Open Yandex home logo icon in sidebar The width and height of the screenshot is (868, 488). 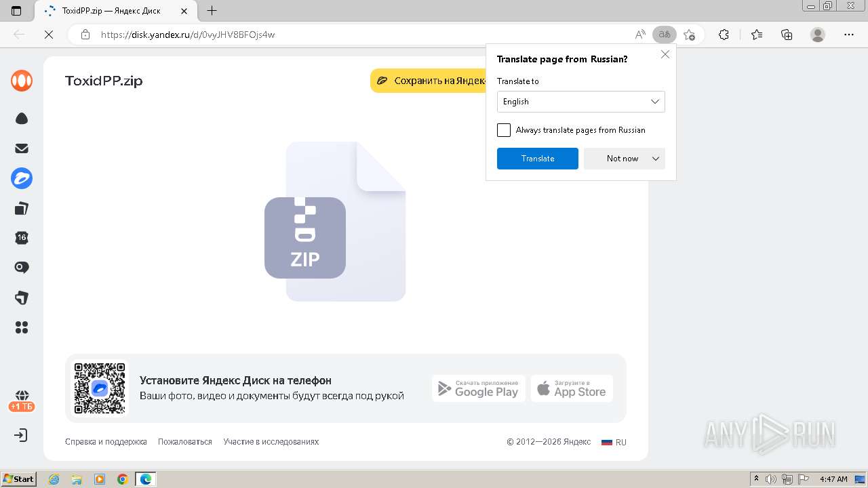point(22,81)
